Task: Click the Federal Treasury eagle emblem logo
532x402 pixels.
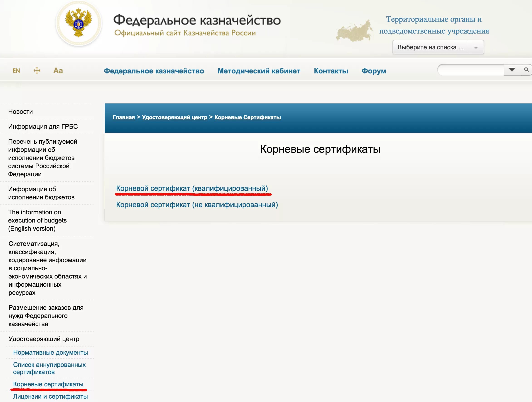Action: pyautogui.click(x=79, y=23)
